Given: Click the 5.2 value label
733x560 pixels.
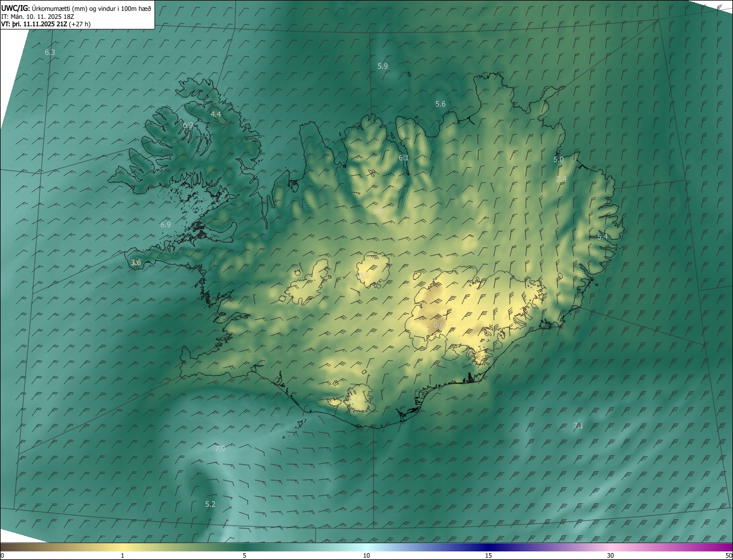Looking at the screenshot, I should coord(210,504).
